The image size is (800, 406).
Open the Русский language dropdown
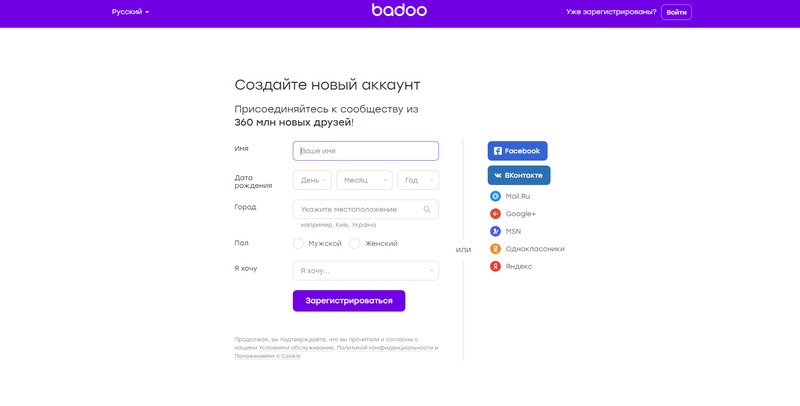131,12
